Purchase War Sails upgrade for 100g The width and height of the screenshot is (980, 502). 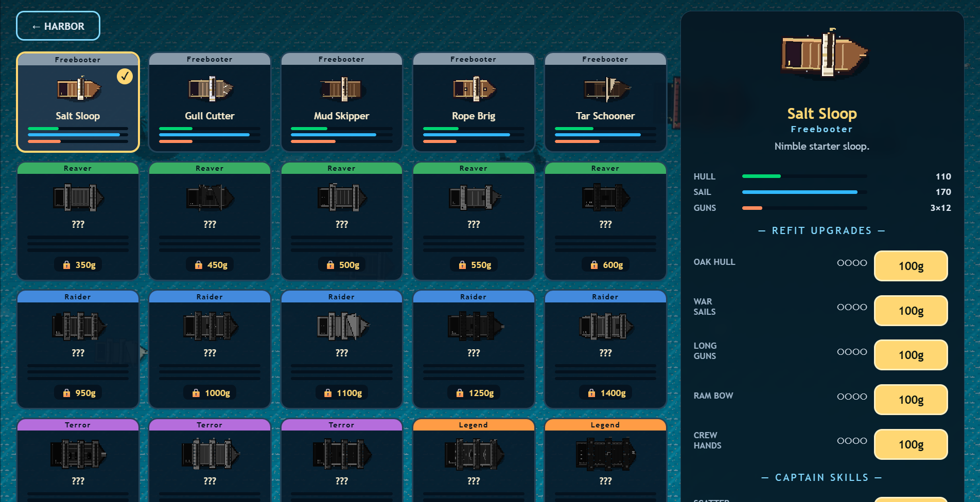pyautogui.click(x=911, y=311)
